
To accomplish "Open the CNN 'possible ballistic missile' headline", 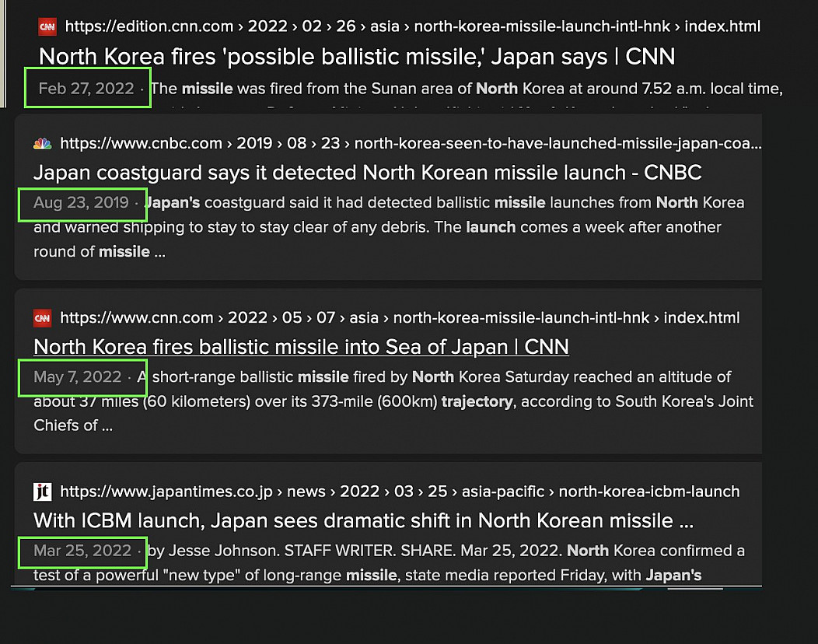I will [357, 56].
